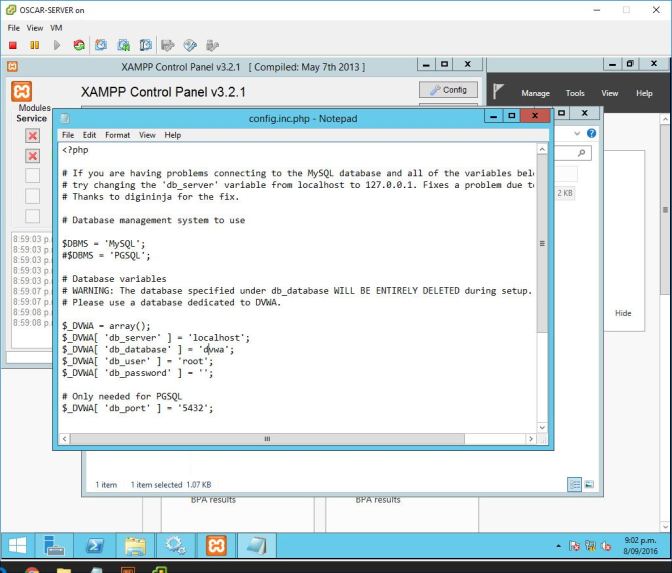Click the $DBMS = 'MySQL' line
Screen dimensions: 672x573
pyautogui.click(x=103, y=244)
